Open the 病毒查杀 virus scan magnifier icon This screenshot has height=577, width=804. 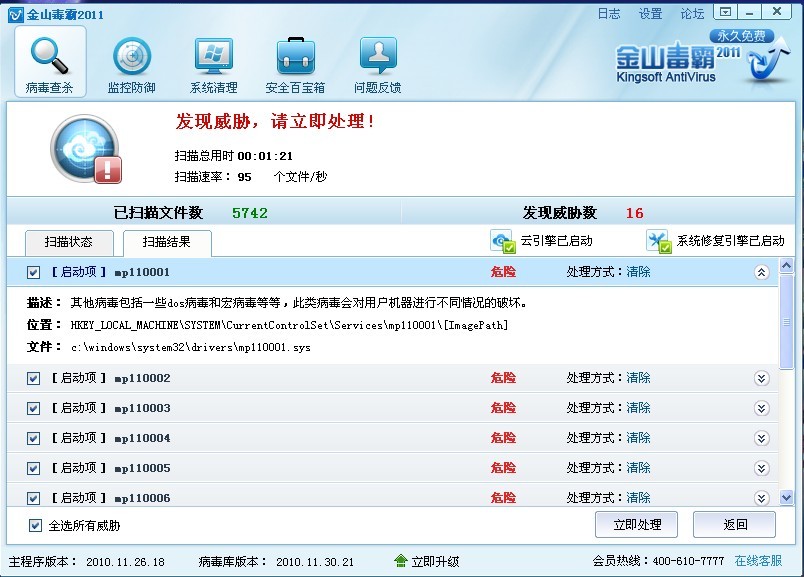click(x=50, y=56)
